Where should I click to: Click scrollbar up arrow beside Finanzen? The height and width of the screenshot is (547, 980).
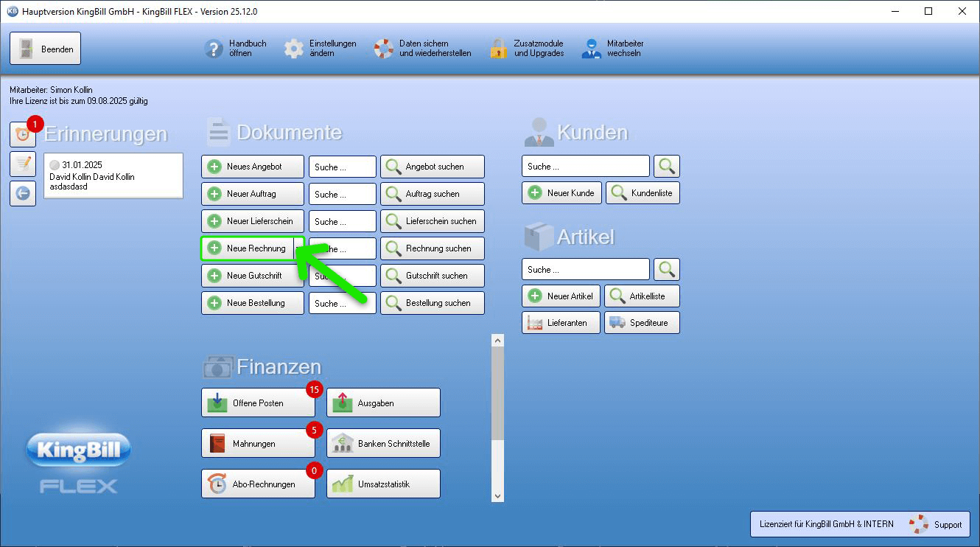[498, 341]
